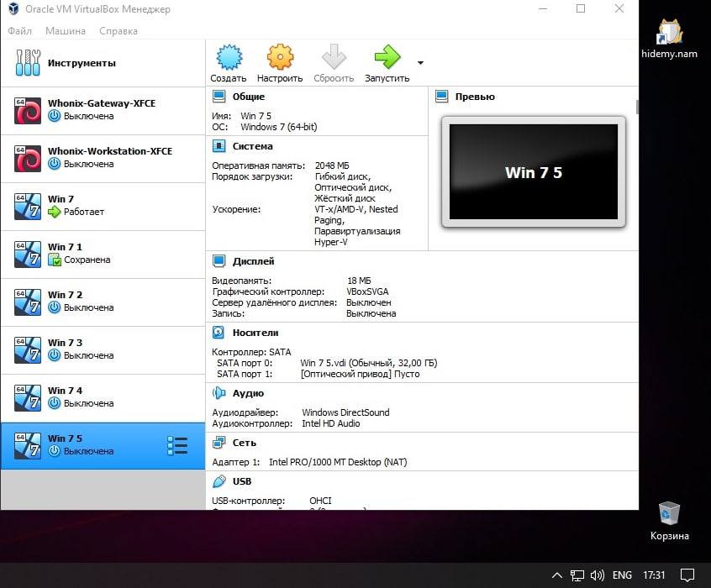Select the Win 7 3 machine
The width and height of the screenshot is (711, 588).
(103, 350)
